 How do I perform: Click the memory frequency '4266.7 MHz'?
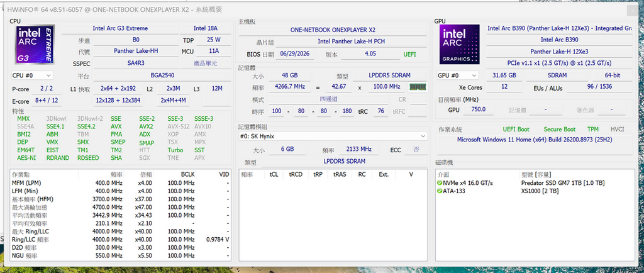[x=289, y=87]
